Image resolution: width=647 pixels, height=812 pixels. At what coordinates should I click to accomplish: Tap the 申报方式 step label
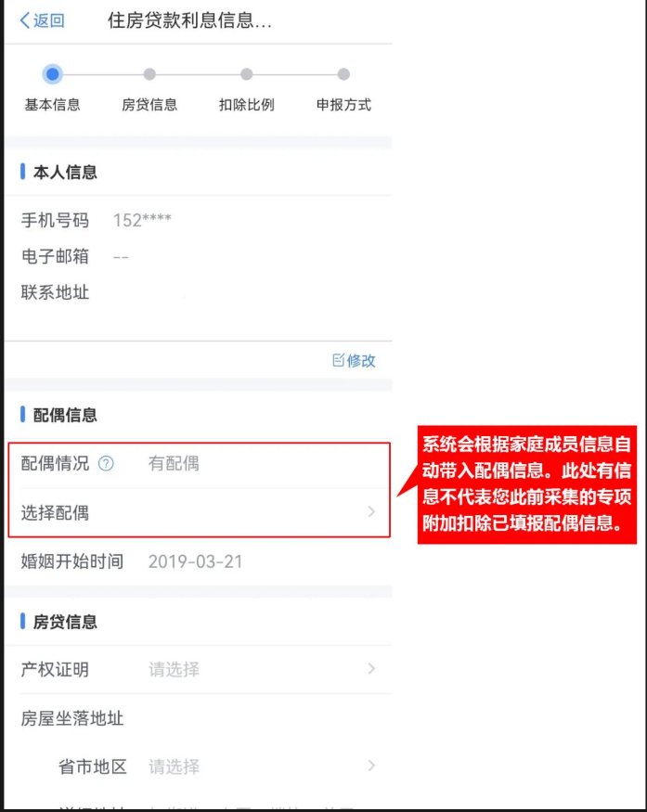[x=344, y=105]
